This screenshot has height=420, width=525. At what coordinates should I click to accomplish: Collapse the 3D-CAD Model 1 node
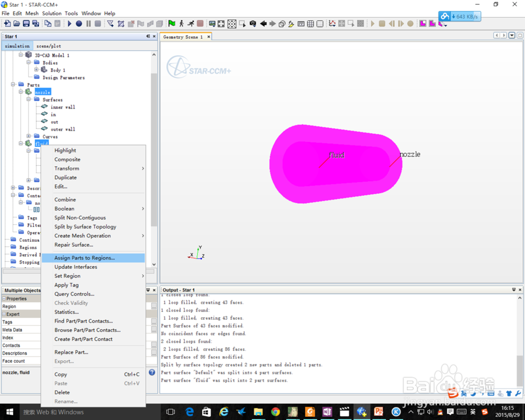pyautogui.click(x=21, y=54)
